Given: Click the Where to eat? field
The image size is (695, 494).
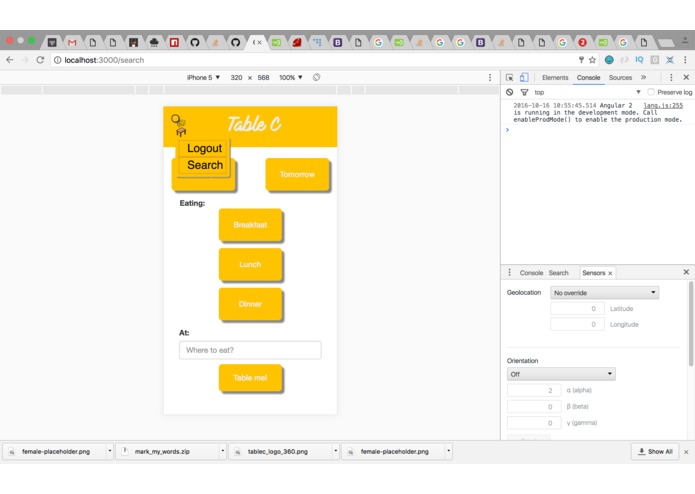Looking at the screenshot, I should (250, 350).
